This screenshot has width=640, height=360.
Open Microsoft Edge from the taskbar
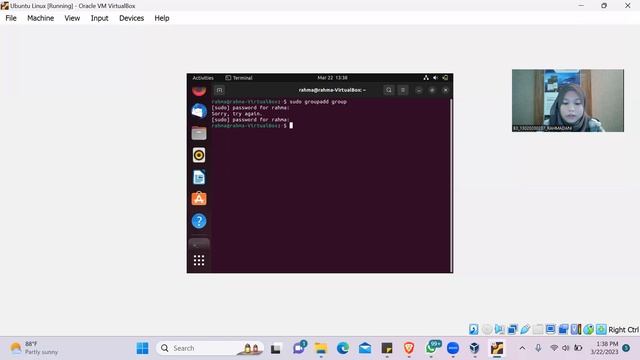[343, 348]
